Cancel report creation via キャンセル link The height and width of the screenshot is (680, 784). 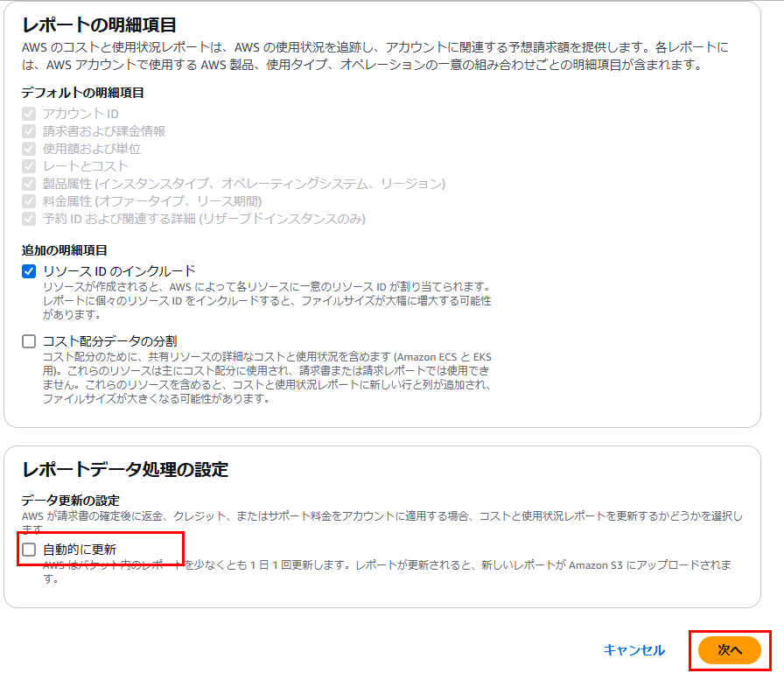634,650
